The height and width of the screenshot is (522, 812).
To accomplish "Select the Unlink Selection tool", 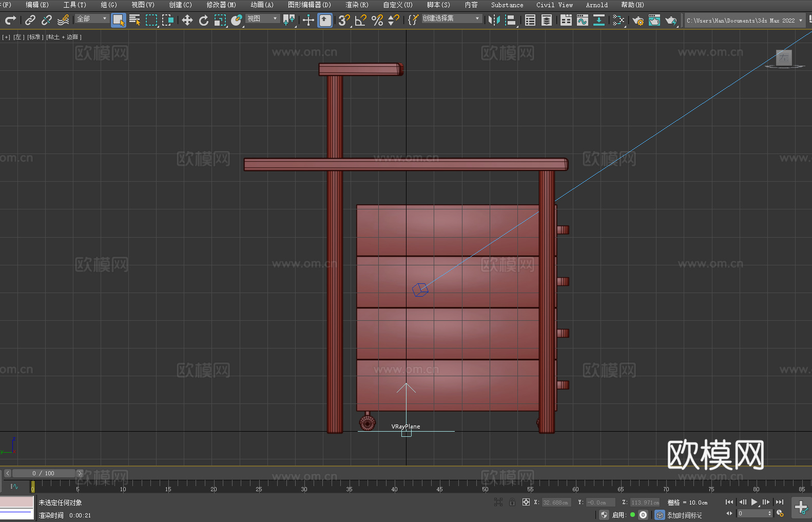I will click(x=47, y=20).
